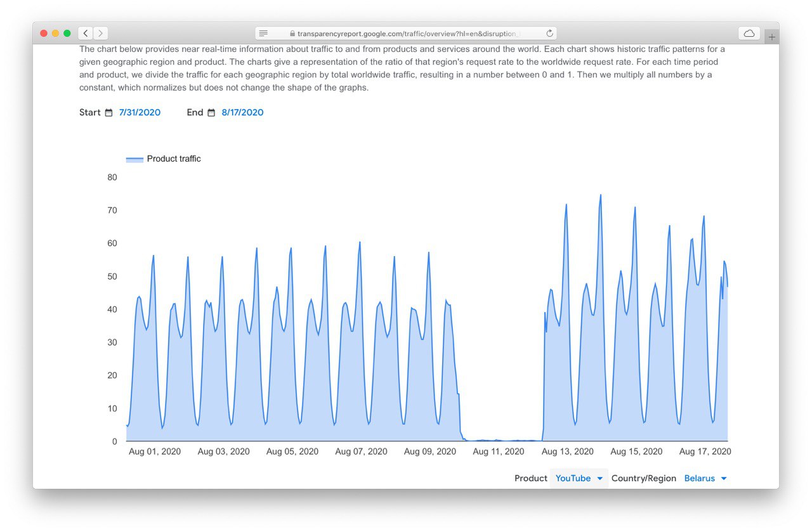Click the End label text

(195, 112)
